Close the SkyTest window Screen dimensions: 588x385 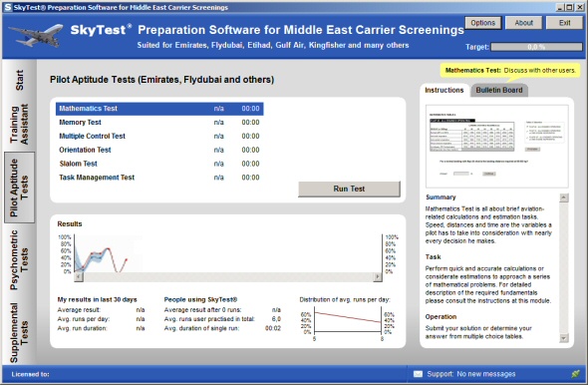click(579, 7)
